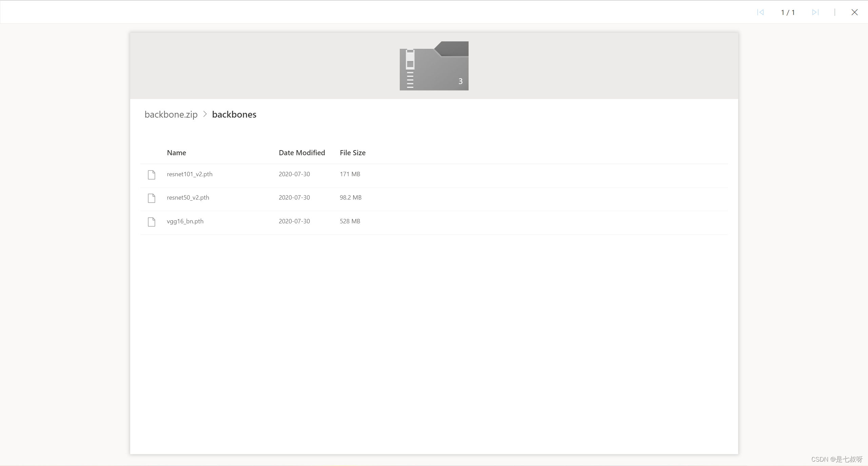Select file name vgg16_bn.pth
The width and height of the screenshot is (868, 466).
tap(185, 221)
